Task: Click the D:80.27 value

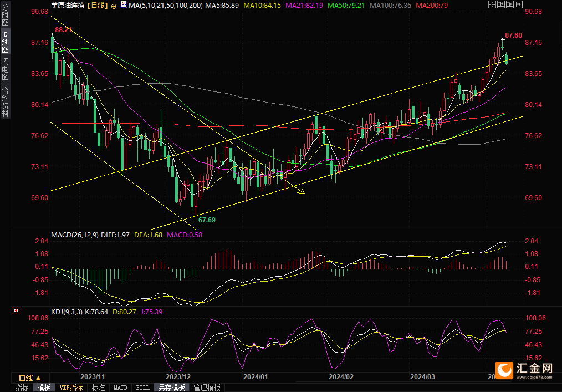Action: 124,312
